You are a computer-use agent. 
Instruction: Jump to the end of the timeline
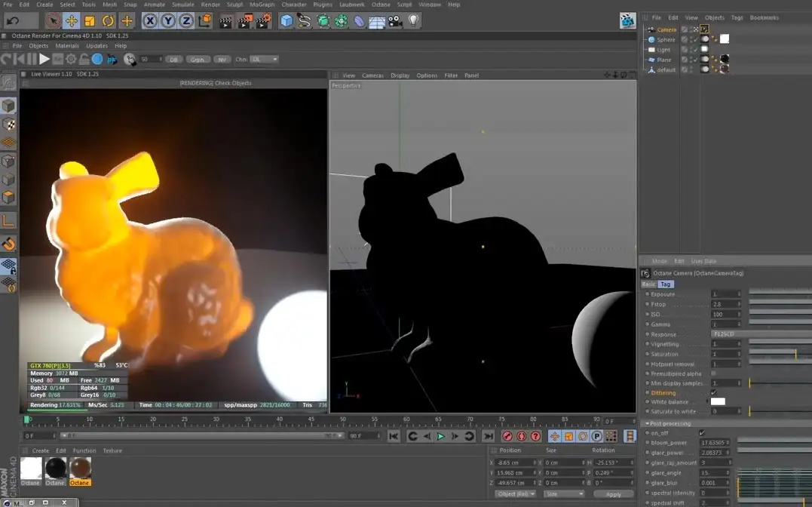[x=489, y=437]
